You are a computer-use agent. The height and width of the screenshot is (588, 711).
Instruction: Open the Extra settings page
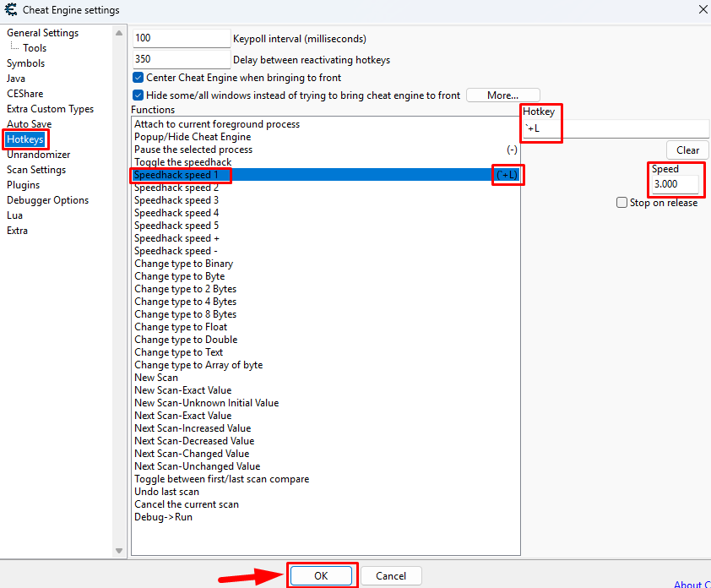click(17, 231)
